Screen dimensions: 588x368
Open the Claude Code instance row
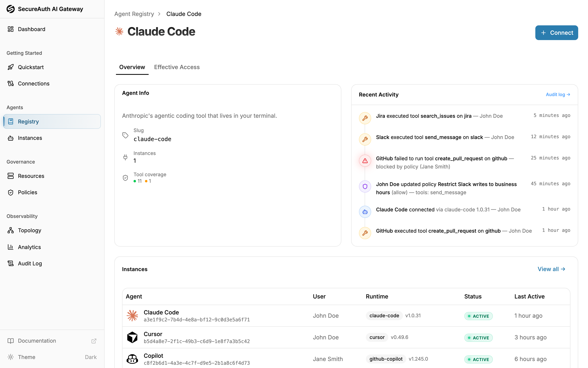pyautogui.click(x=346, y=316)
